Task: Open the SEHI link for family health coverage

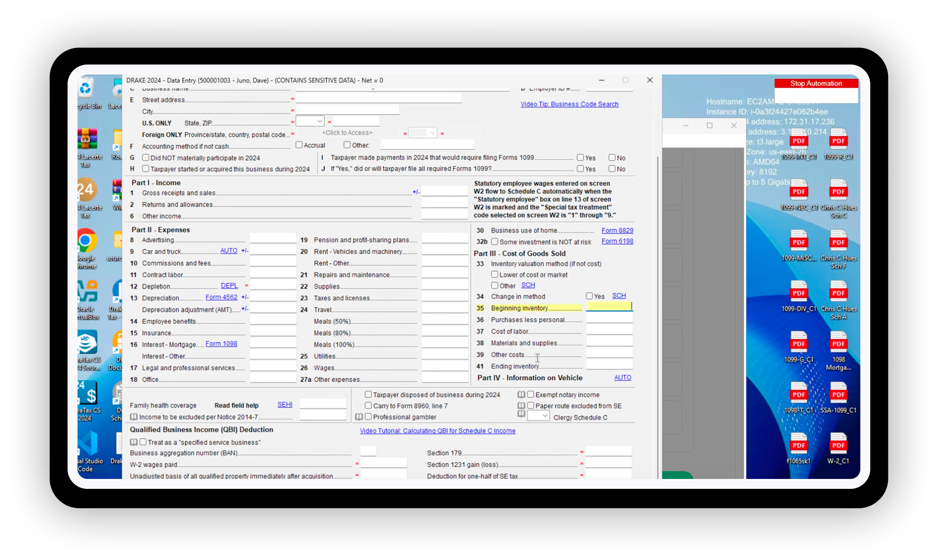Action: click(285, 404)
